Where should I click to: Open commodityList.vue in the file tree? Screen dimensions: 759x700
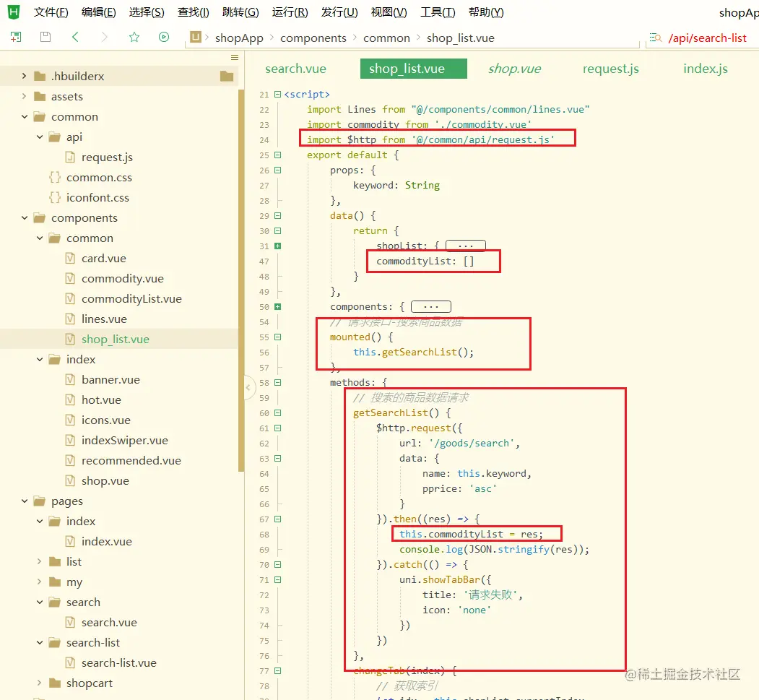click(x=131, y=298)
